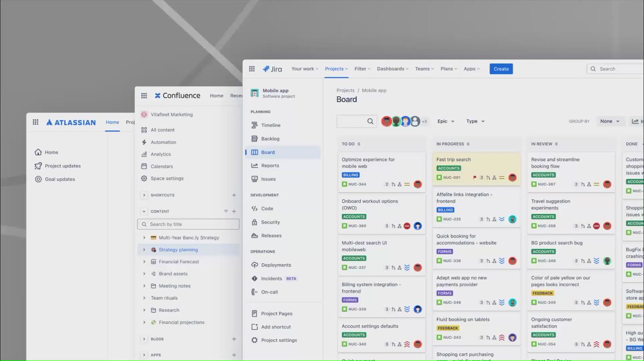Open Financial Forecast page in Confluence tree
The width and height of the screenshot is (644, 361).
pyautogui.click(x=179, y=262)
